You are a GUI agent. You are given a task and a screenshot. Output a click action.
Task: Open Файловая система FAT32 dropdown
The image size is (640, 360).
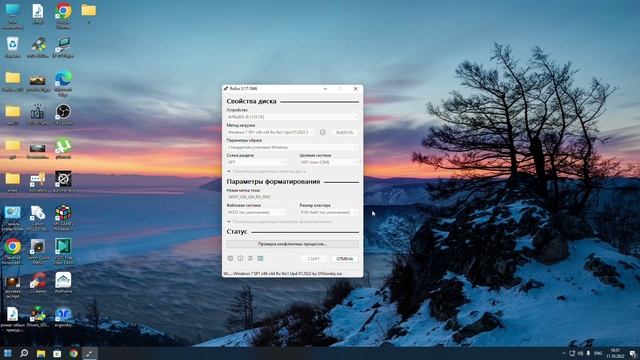(x=256, y=212)
